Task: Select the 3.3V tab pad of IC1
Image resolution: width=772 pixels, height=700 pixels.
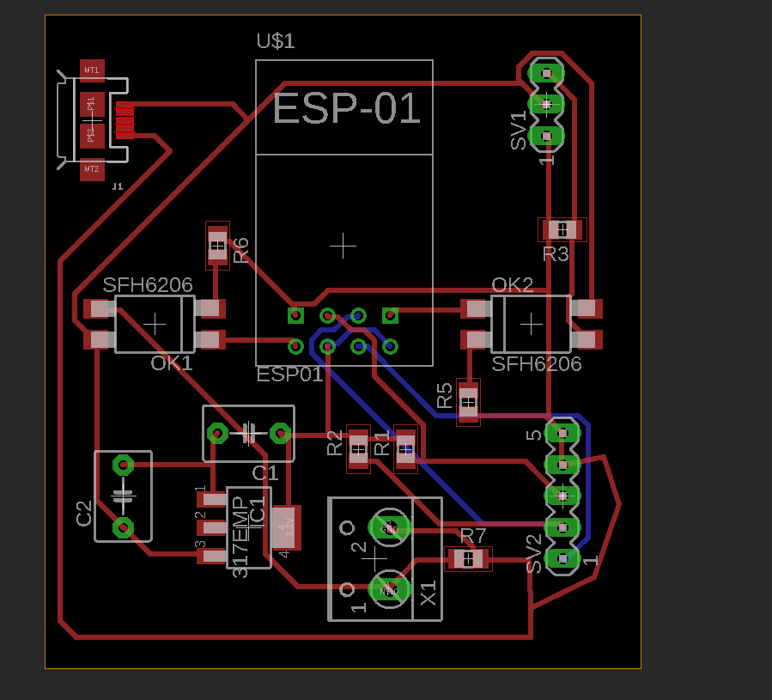Action: point(286,527)
